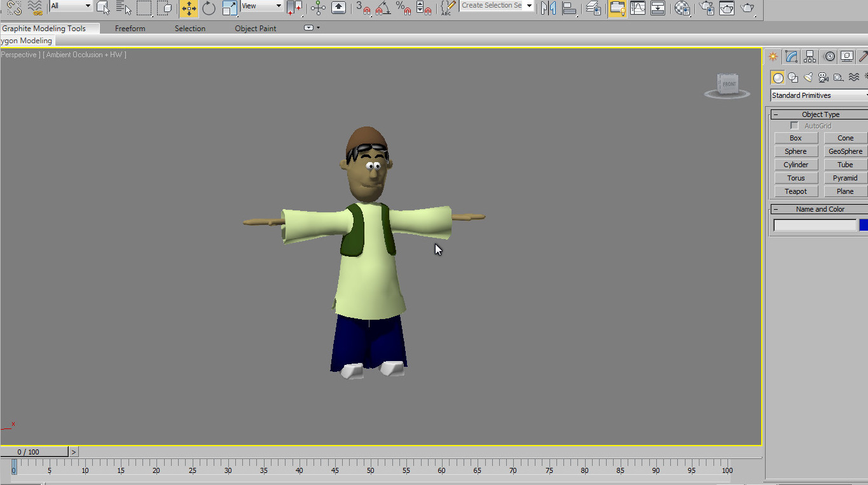
Task: Open the Create command panel tab
Action: (x=773, y=57)
